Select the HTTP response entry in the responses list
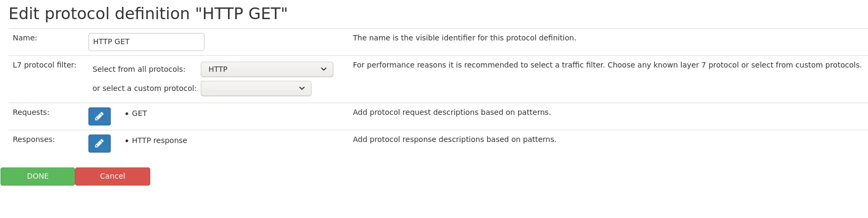This screenshot has height=218, width=868. click(159, 141)
